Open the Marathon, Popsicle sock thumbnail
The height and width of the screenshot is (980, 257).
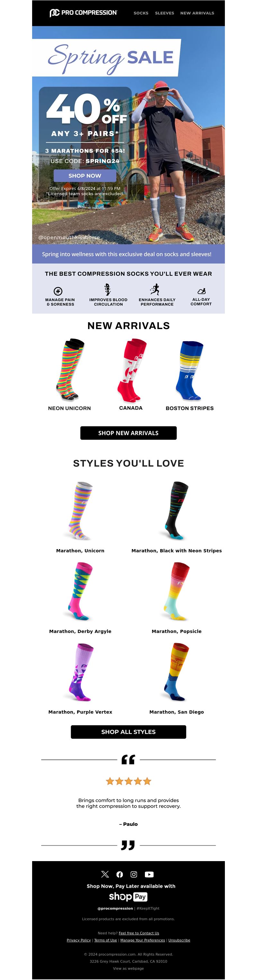(x=177, y=591)
